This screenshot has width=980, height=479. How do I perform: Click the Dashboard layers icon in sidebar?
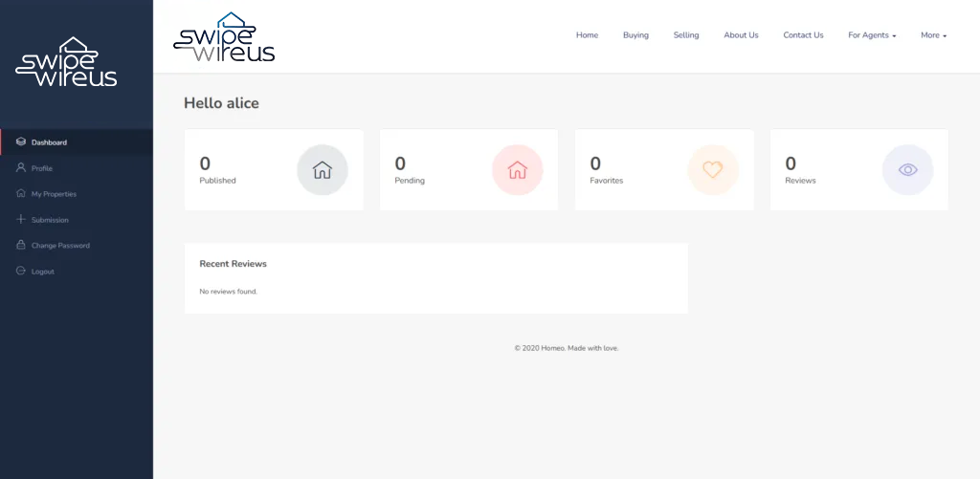21,142
